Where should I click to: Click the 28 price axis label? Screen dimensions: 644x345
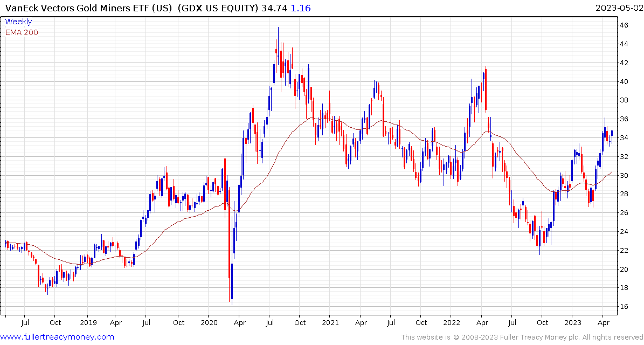[x=624, y=194]
